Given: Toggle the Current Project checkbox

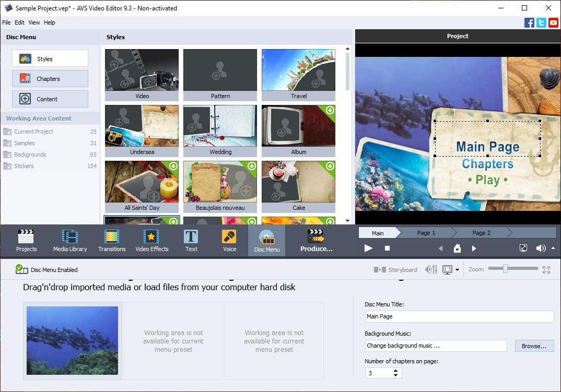Looking at the screenshot, I should [x=7, y=132].
